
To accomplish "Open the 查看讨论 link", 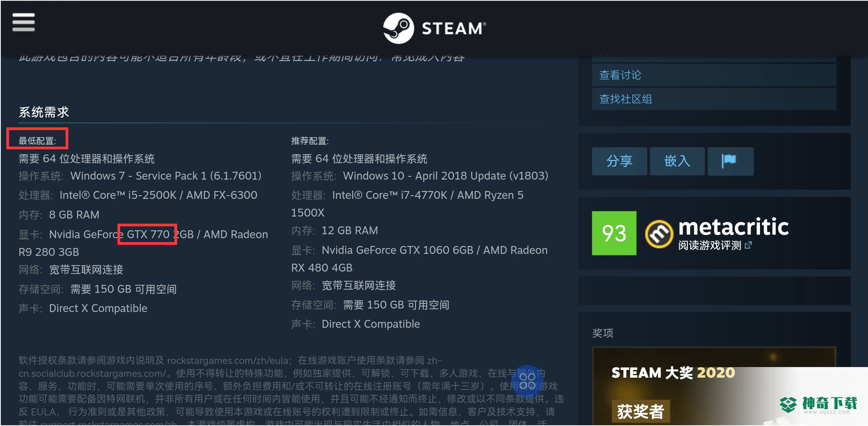I will pos(714,75).
